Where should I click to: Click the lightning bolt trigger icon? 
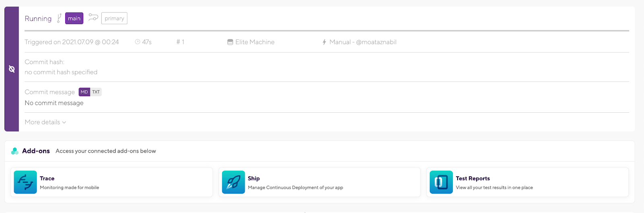pyautogui.click(x=324, y=42)
